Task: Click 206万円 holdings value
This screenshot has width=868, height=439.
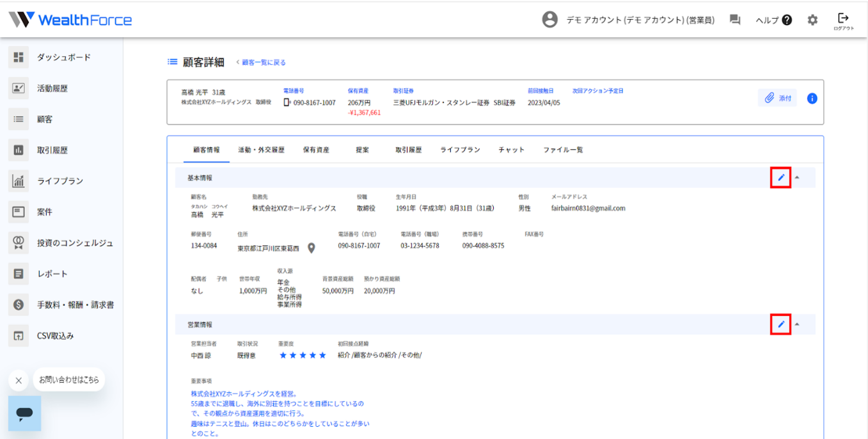Action: [x=359, y=102]
